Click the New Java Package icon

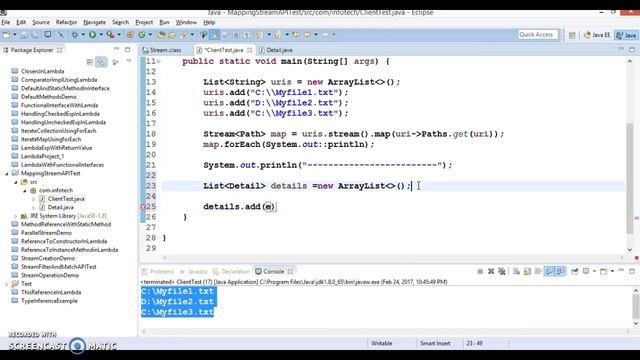click(130, 35)
